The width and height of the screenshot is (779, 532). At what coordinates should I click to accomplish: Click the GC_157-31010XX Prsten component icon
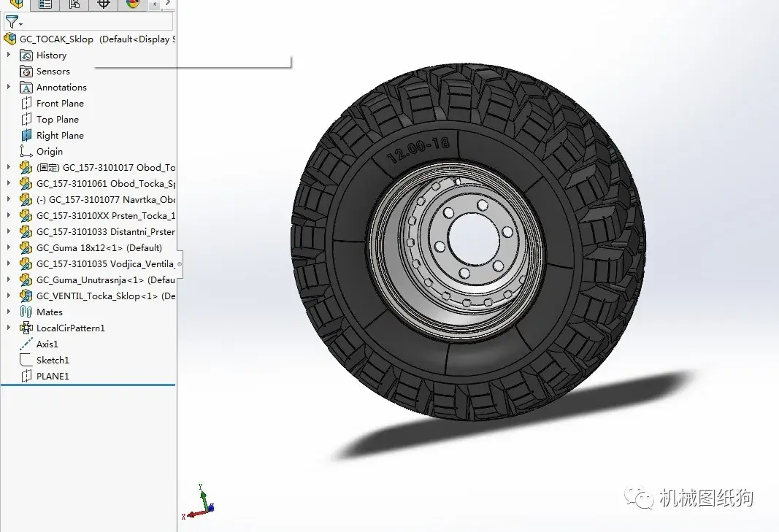click(26, 215)
